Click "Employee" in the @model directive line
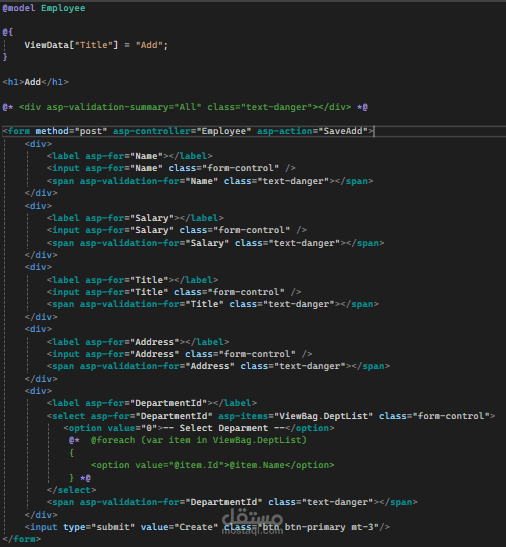This screenshot has height=547, width=506. [x=63, y=8]
